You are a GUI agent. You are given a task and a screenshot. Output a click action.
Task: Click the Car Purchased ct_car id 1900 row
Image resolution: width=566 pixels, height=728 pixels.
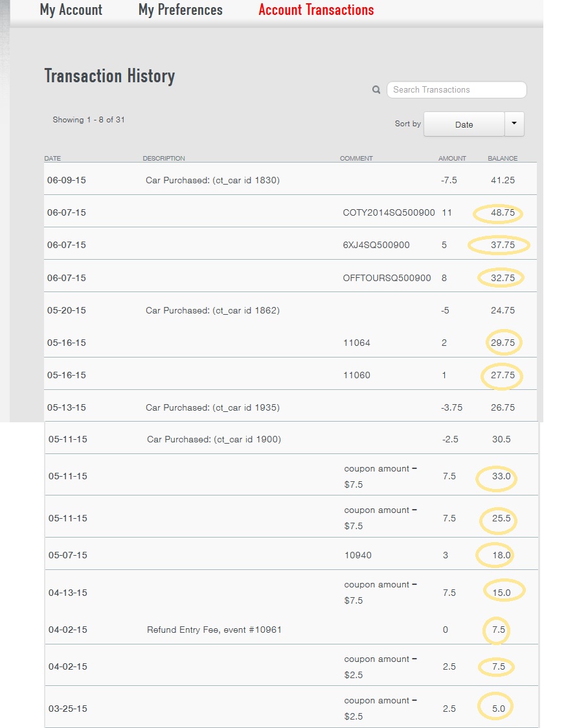click(x=214, y=439)
